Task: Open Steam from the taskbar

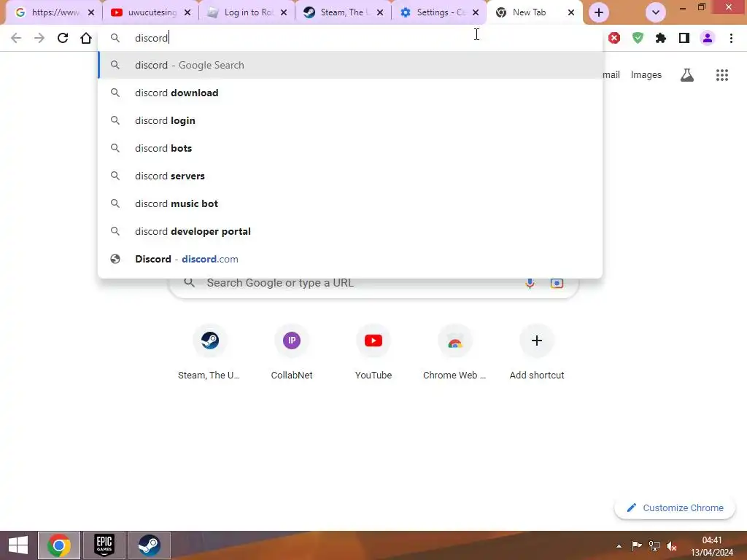Action: pyautogui.click(x=150, y=545)
